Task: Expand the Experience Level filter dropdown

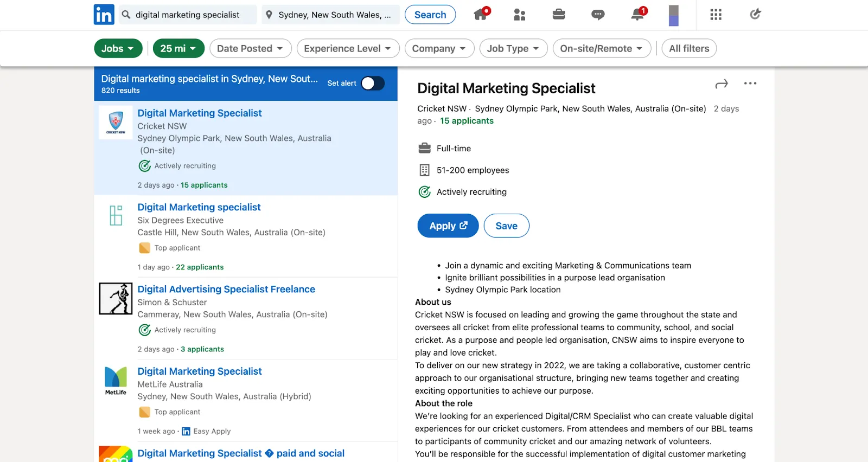Action: (348, 48)
